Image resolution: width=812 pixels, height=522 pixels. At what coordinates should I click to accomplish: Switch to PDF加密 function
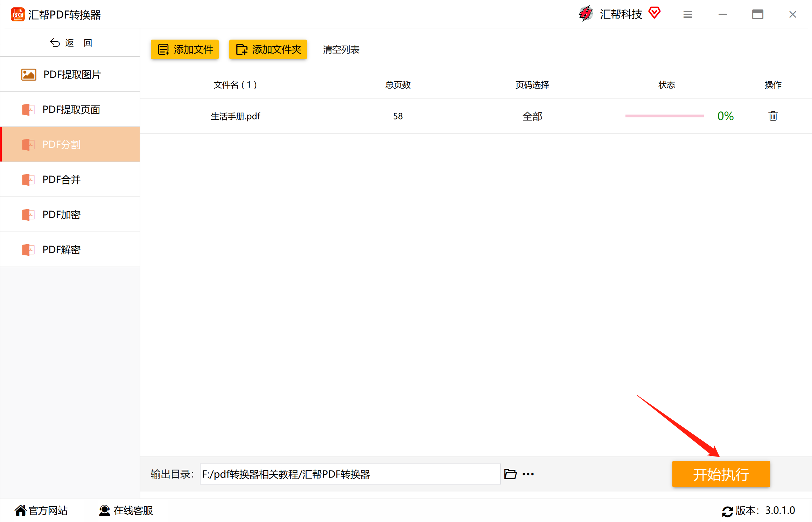tap(70, 215)
